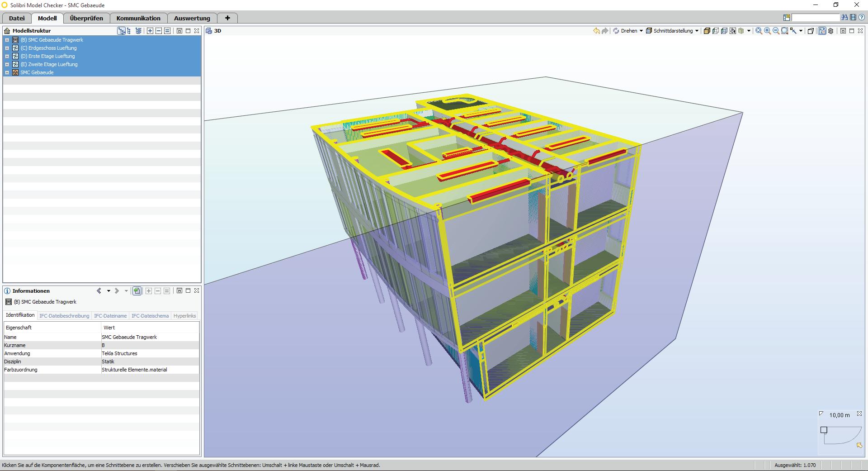
Task: Click the measurement box square toggle
Action: tap(824, 430)
